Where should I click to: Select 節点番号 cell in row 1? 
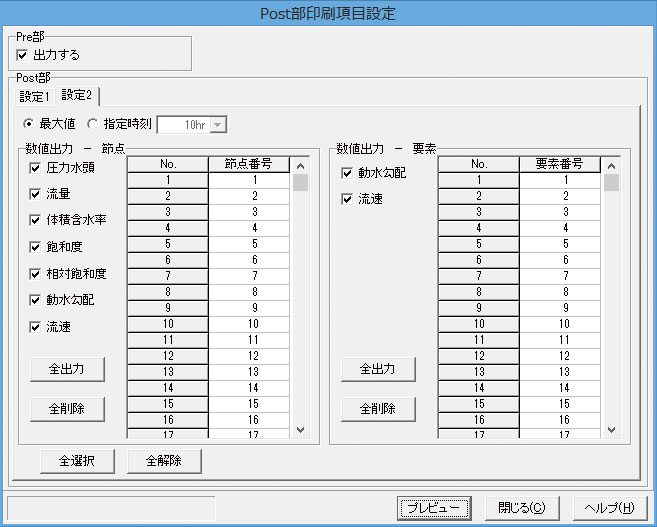point(249,180)
